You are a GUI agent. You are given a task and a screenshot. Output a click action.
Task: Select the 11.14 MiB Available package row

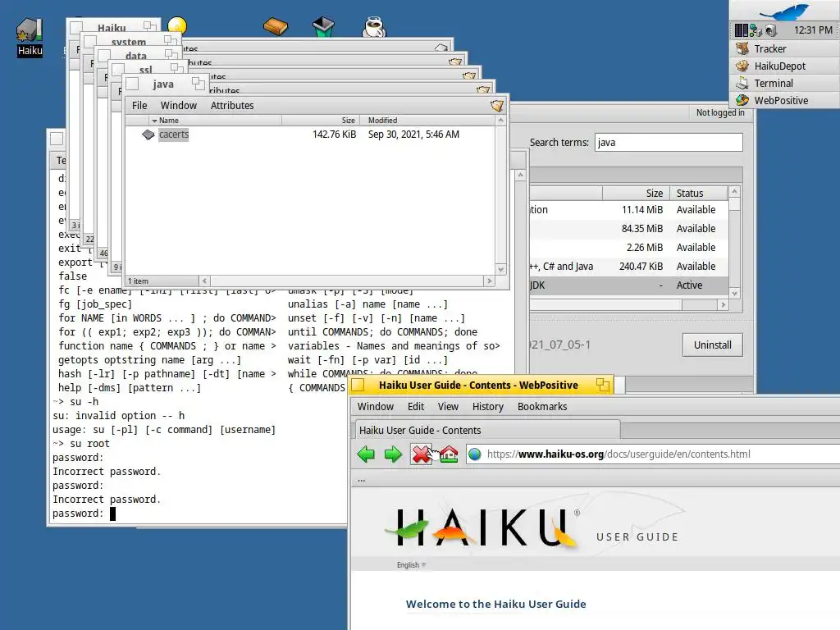pyautogui.click(x=628, y=210)
